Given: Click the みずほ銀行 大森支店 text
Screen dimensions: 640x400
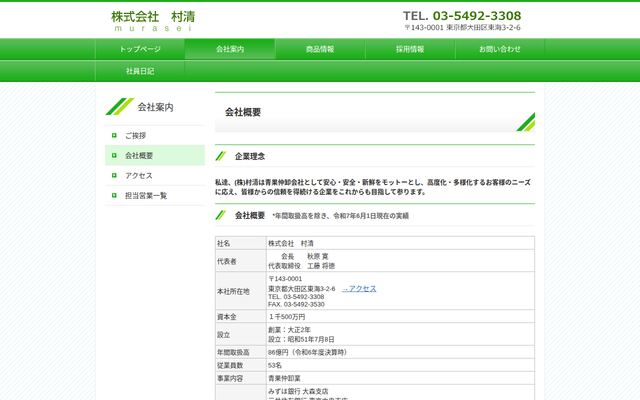Looking at the screenshot, I should (298, 391).
